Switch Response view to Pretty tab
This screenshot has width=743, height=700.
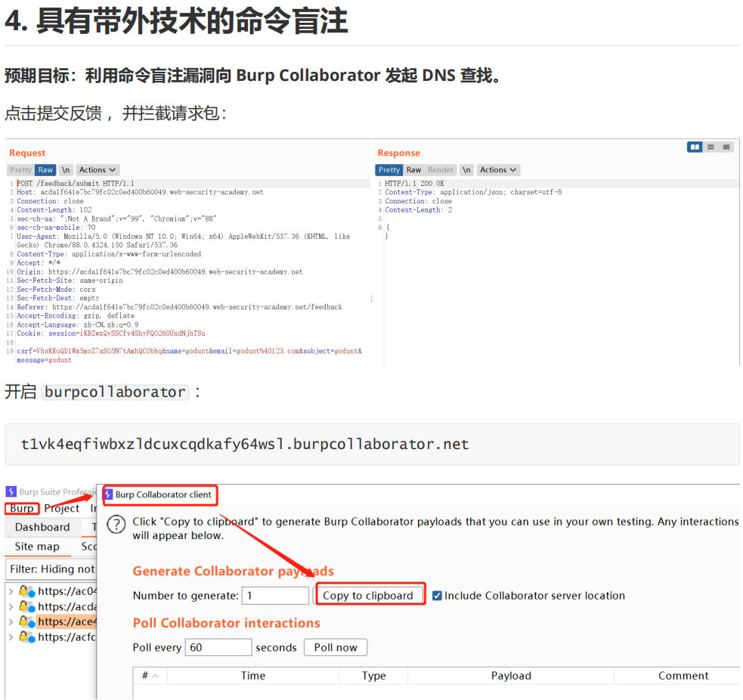coord(389,169)
